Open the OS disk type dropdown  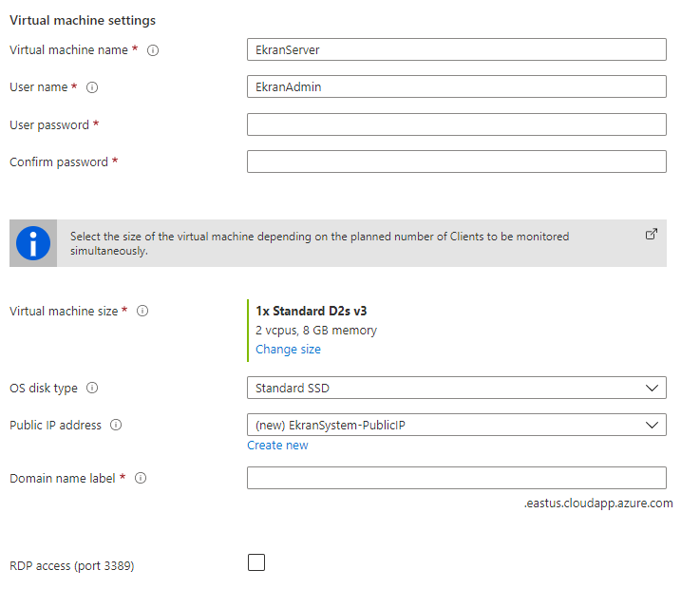(456, 388)
